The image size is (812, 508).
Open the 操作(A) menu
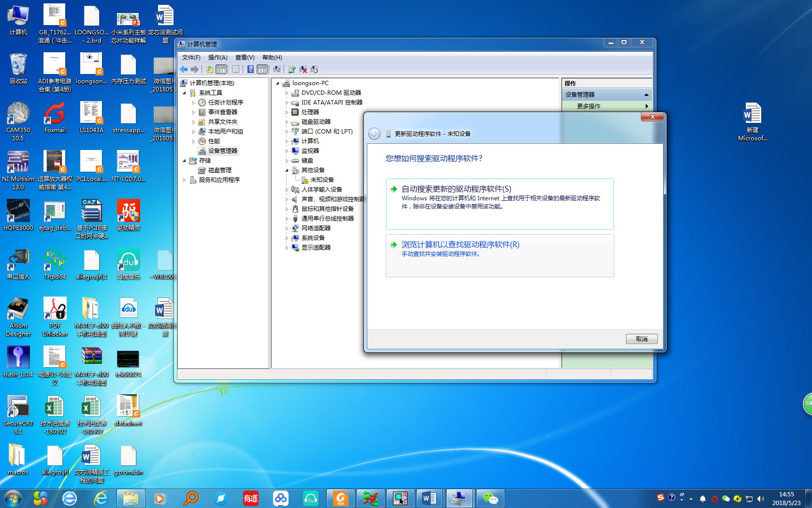coord(217,58)
